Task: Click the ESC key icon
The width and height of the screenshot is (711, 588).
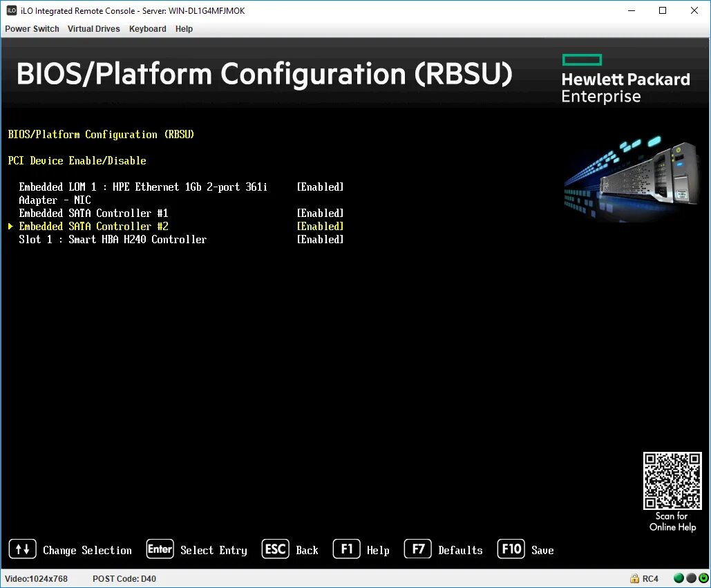Action: pyautogui.click(x=275, y=549)
